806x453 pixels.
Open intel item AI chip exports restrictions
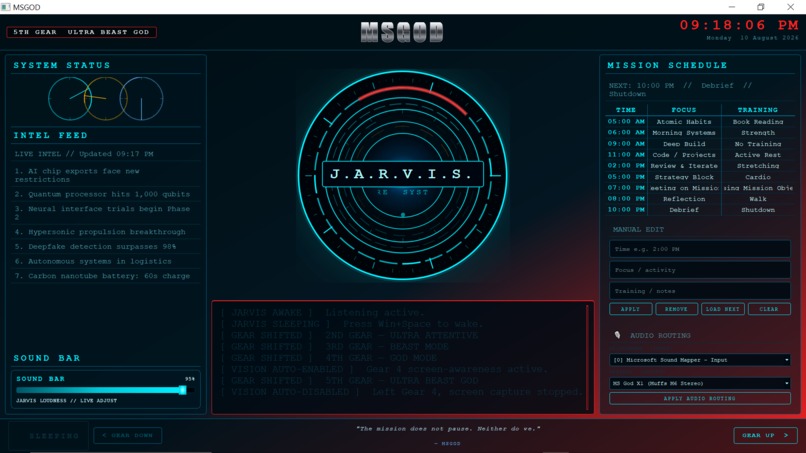pyautogui.click(x=106, y=175)
